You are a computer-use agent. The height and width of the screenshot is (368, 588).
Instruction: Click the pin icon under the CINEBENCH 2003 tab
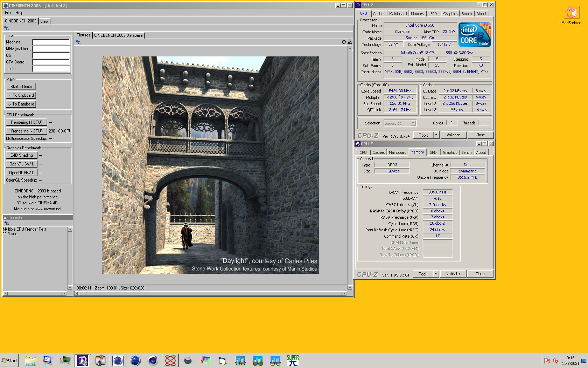tap(6, 28)
